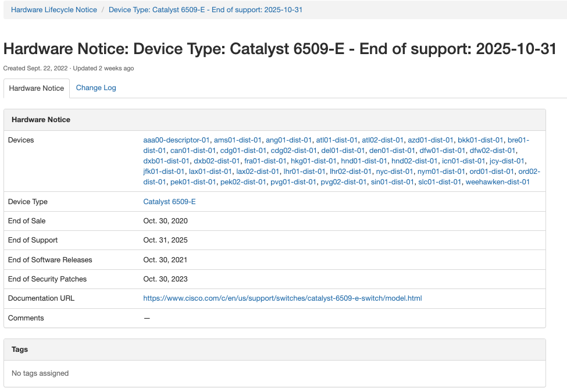The width and height of the screenshot is (567, 392).
Task: Open device weehawken-dist-01
Action: tap(498, 182)
